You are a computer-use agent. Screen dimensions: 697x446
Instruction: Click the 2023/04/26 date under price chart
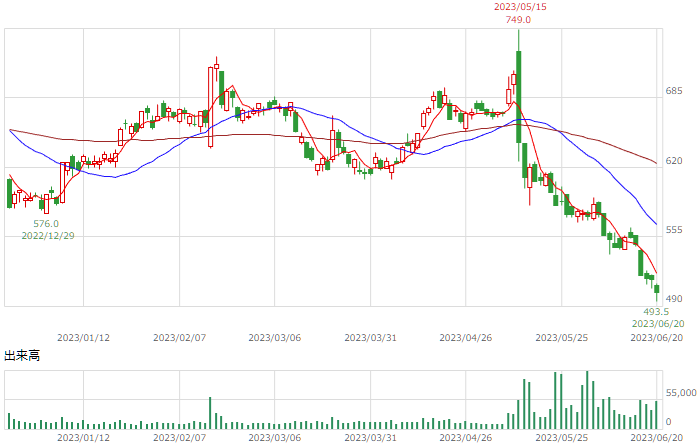pos(466,338)
